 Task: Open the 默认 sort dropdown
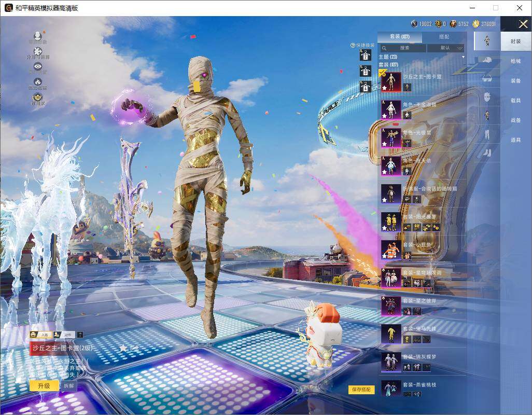[x=445, y=48]
